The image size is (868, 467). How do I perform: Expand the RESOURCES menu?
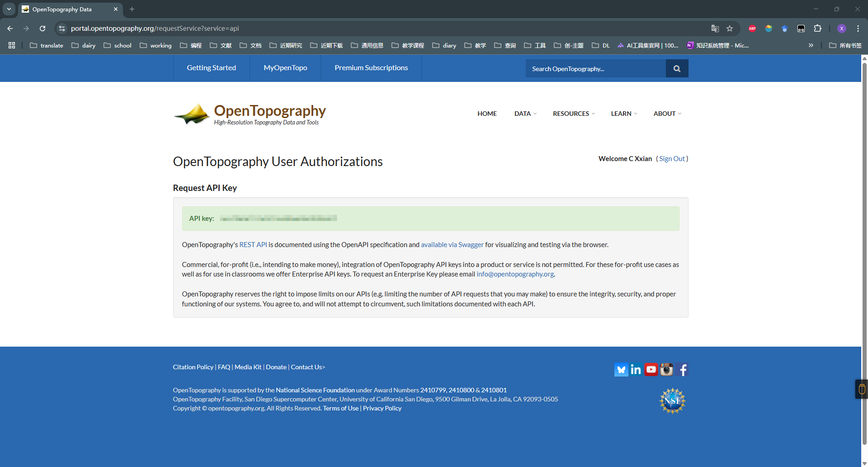coord(574,114)
